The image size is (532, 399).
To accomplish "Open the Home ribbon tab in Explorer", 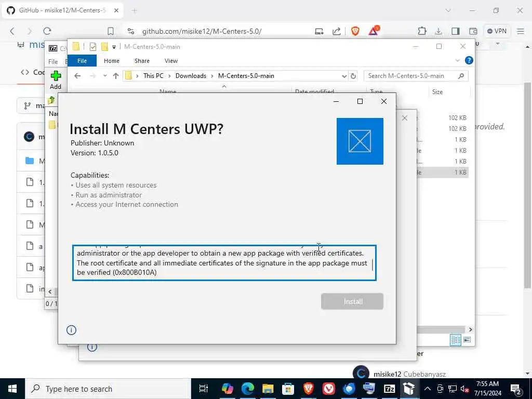I will point(112,61).
